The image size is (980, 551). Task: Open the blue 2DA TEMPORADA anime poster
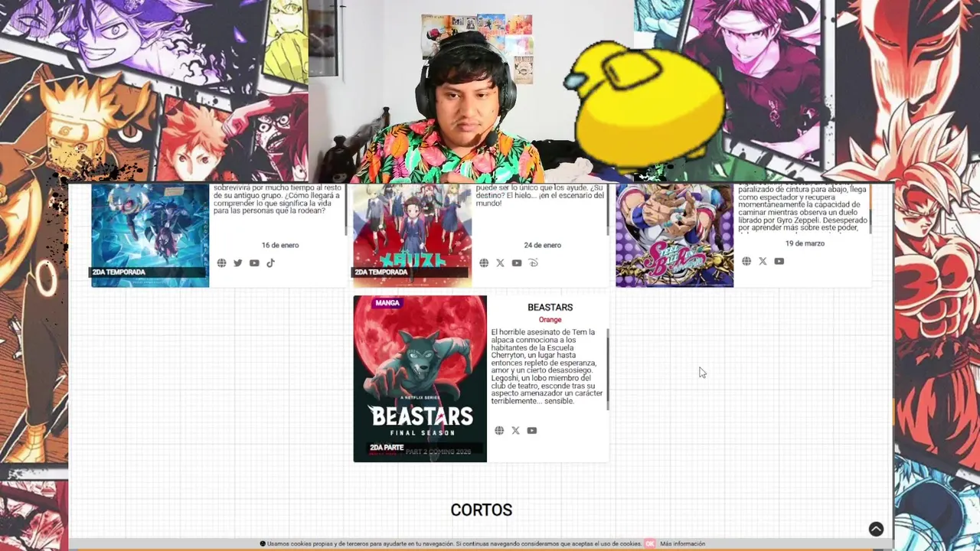150,236
